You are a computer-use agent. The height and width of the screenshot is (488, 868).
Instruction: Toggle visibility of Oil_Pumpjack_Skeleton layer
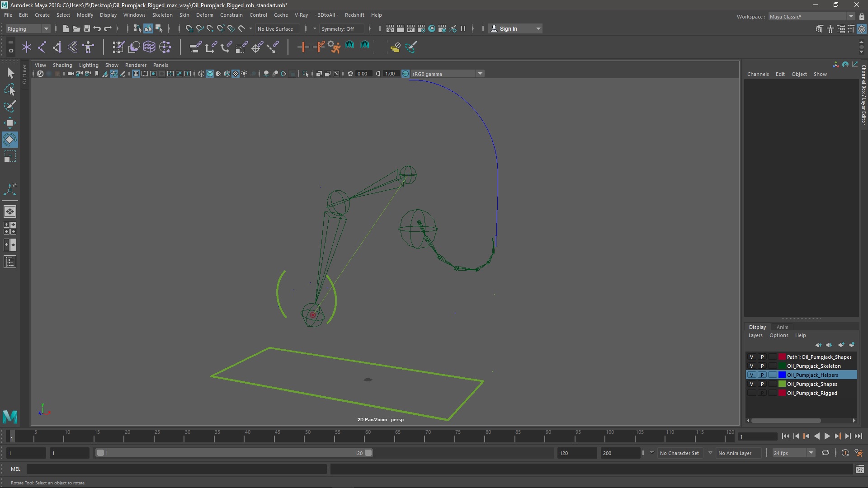pyautogui.click(x=751, y=366)
